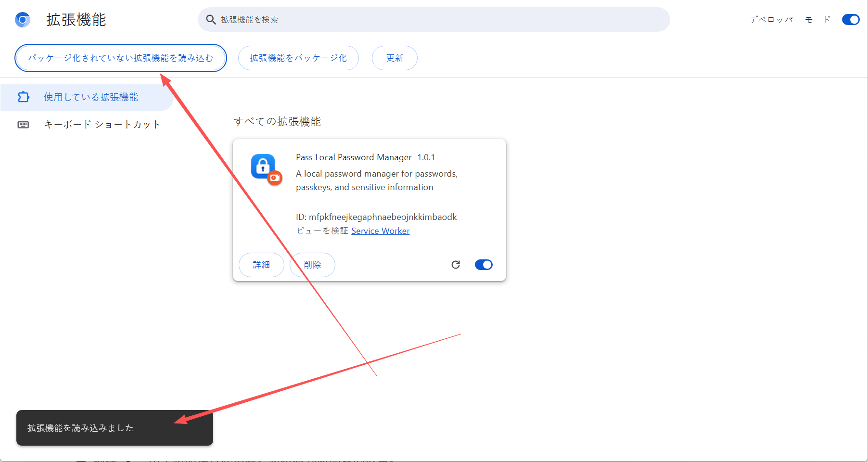Click the extension description text
Viewport: 868px width, 462px height.
(x=377, y=180)
